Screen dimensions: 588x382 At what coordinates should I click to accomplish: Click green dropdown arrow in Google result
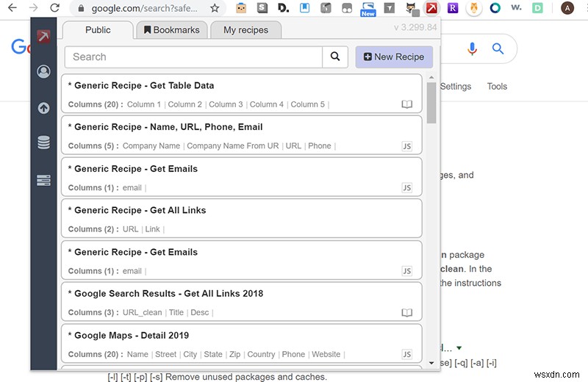click(459, 348)
